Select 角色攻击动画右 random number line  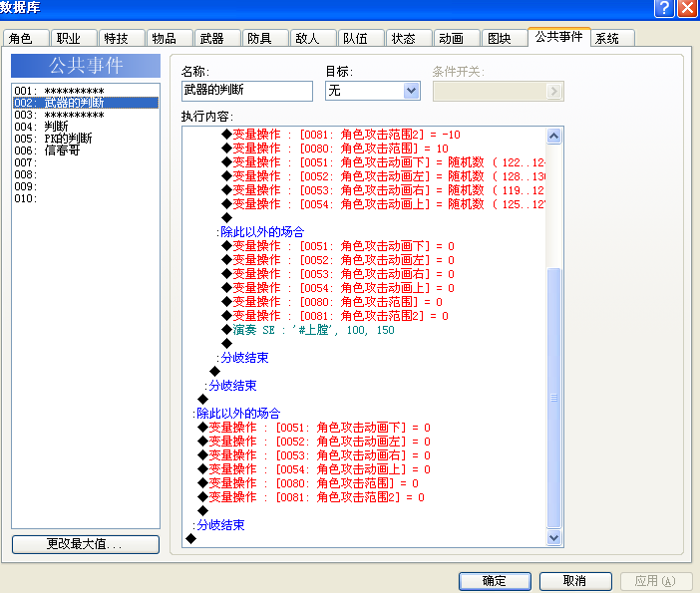(x=384, y=190)
